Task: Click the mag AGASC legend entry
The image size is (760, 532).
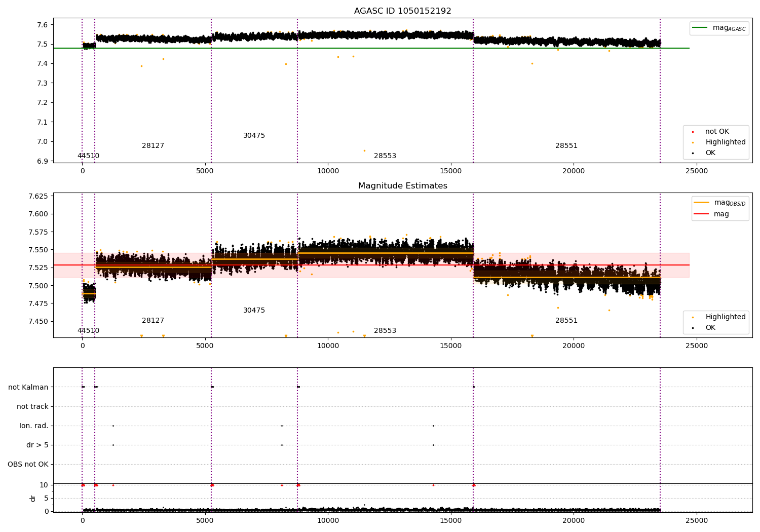Action: [719, 28]
